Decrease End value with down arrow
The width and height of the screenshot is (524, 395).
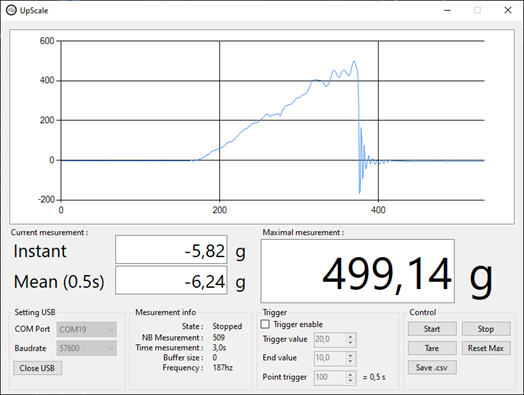coord(350,362)
